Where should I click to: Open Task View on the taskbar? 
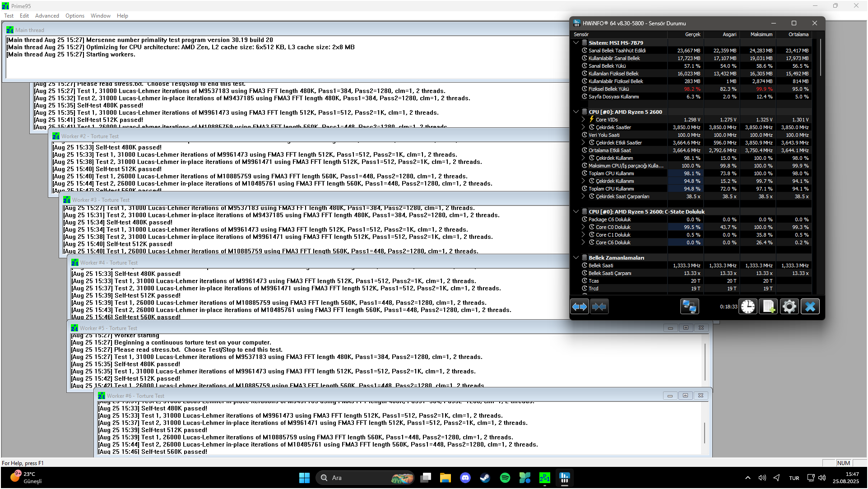(425, 478)
